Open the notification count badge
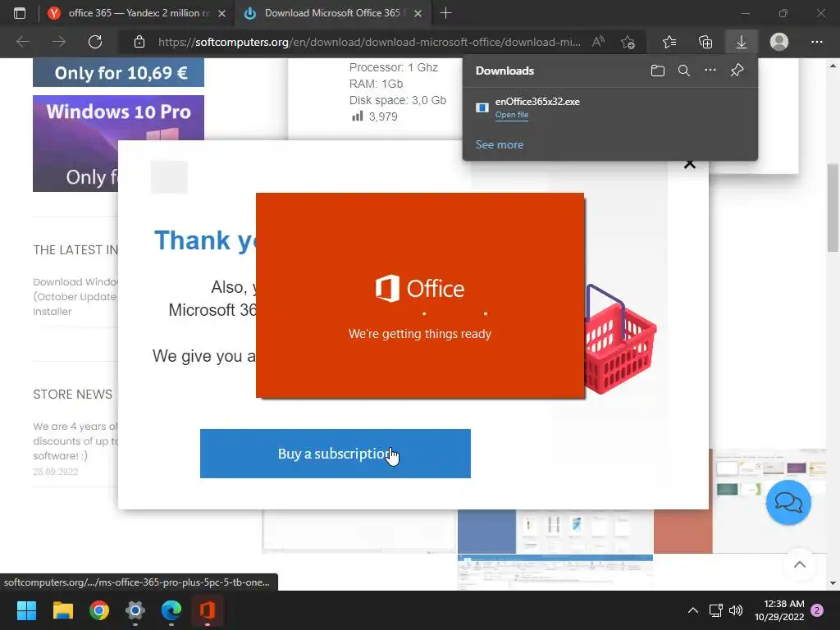The height and width of the screenshot is (630, 840). 817,610
